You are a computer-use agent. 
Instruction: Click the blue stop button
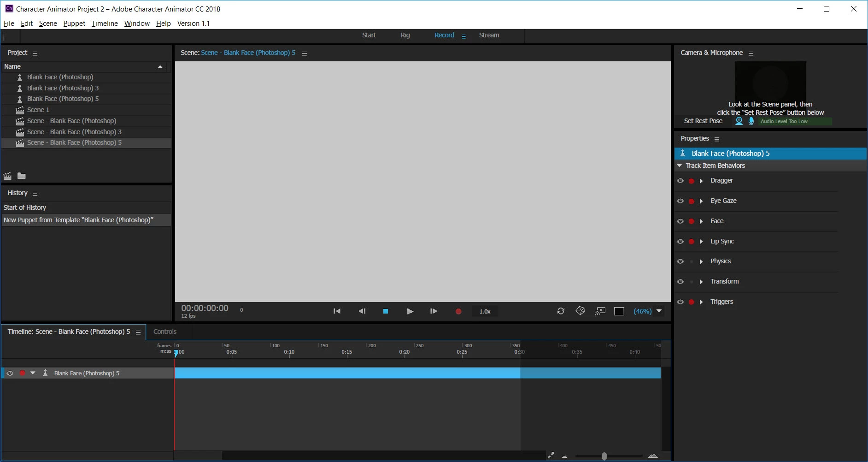click(386, 311)
